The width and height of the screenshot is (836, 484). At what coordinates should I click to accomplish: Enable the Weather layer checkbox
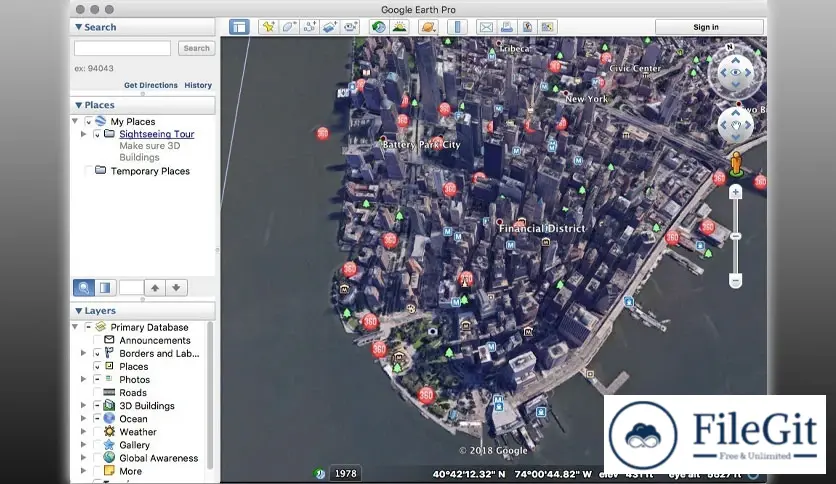[x=97, y=432]
